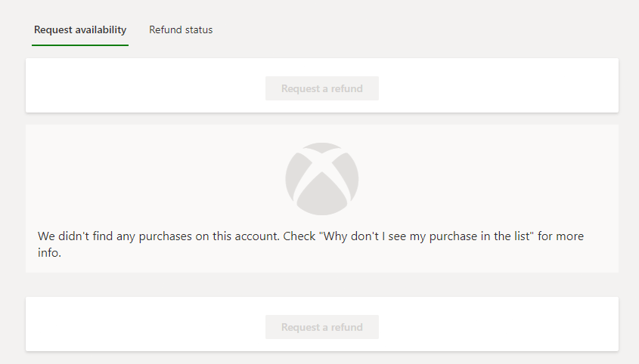Image resolution: width=639 pixels, height=364 pixels.
Task: Click the disabled refund button below the message
Action: pos(322,327)
